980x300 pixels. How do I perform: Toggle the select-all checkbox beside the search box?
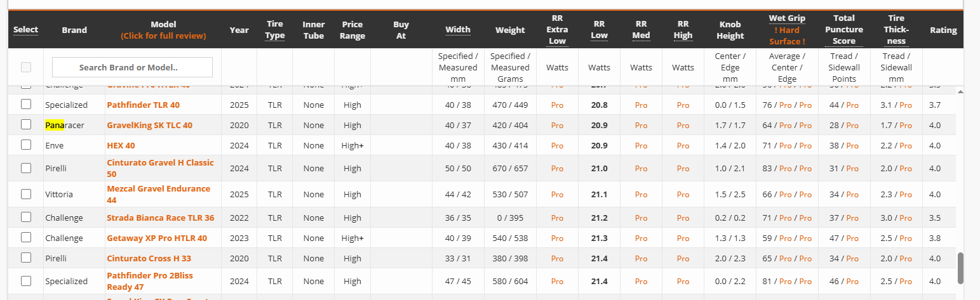pyautogui.click(x=26, y=67)
